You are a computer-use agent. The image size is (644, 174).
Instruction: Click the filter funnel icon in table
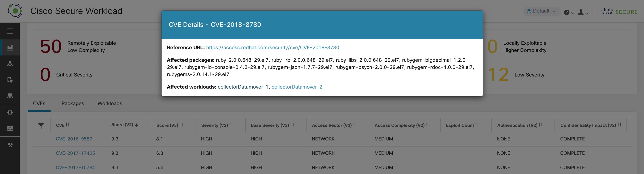[x=41, y=125]
